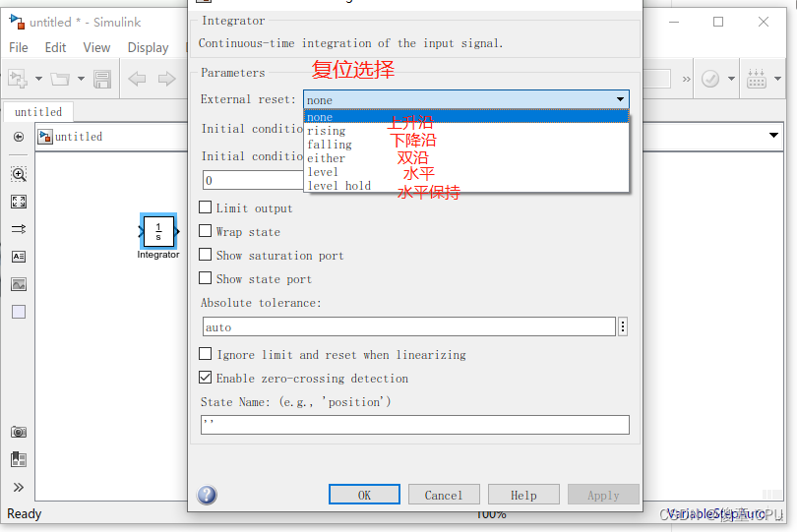797x532 pixels.
Task: Click the Image palette icon
Action: (x=19, y=284)
